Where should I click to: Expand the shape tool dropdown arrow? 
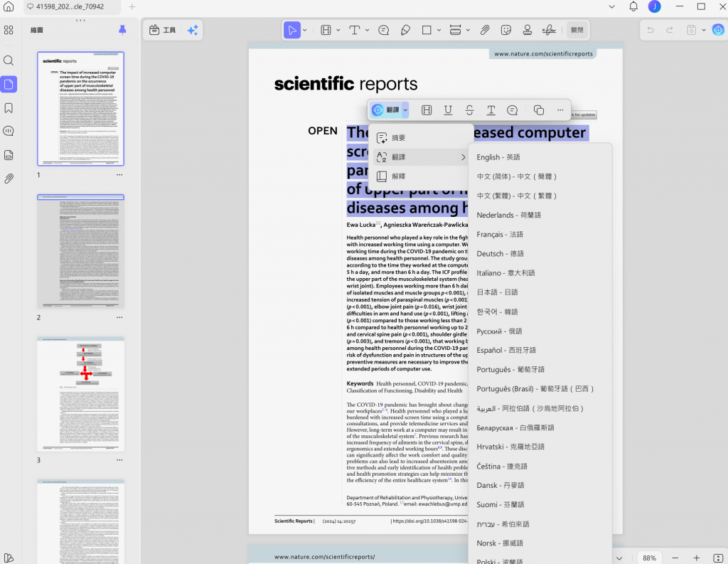coord(439,30)
